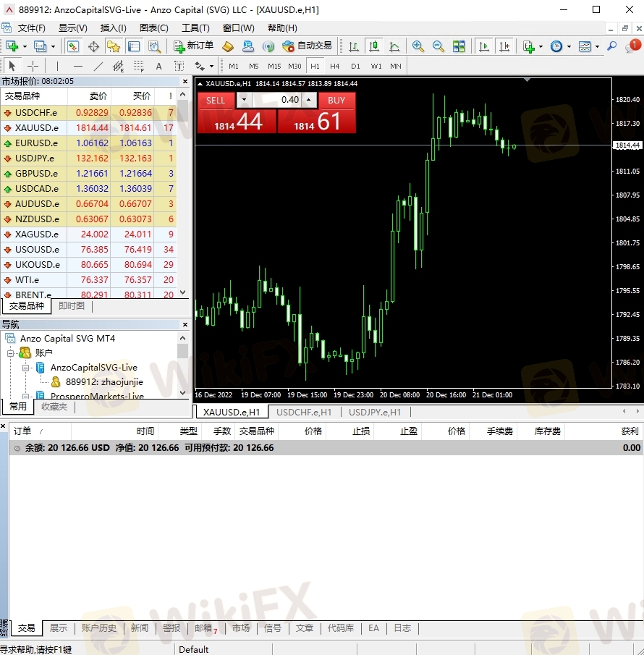Select the vertical line drawing tool
The width and height of the screenshot is (644, 655).
(57, 66)
